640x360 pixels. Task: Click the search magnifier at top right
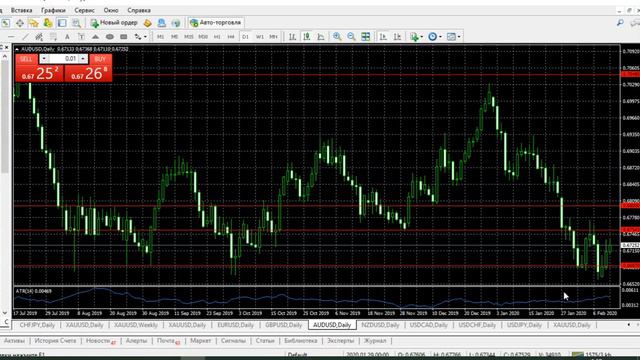coord(620,23)
